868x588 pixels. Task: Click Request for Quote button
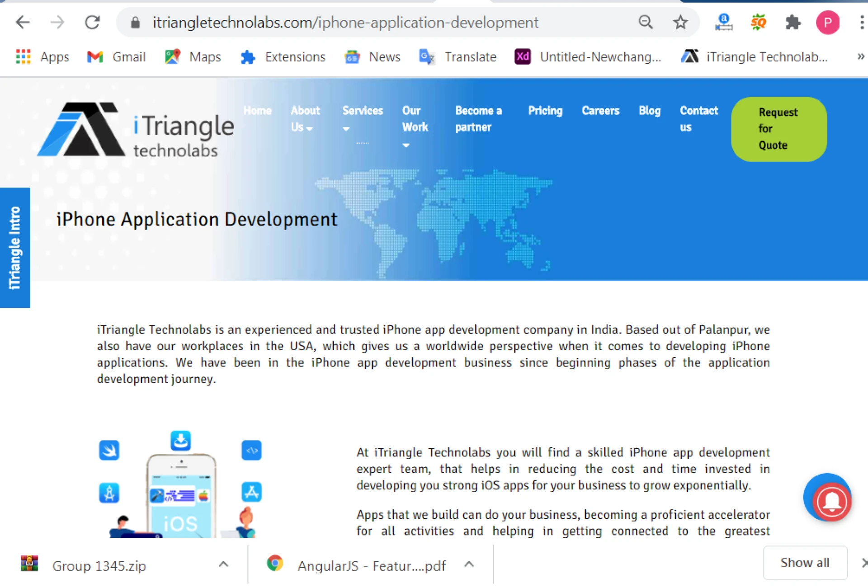tap(778, 129)
